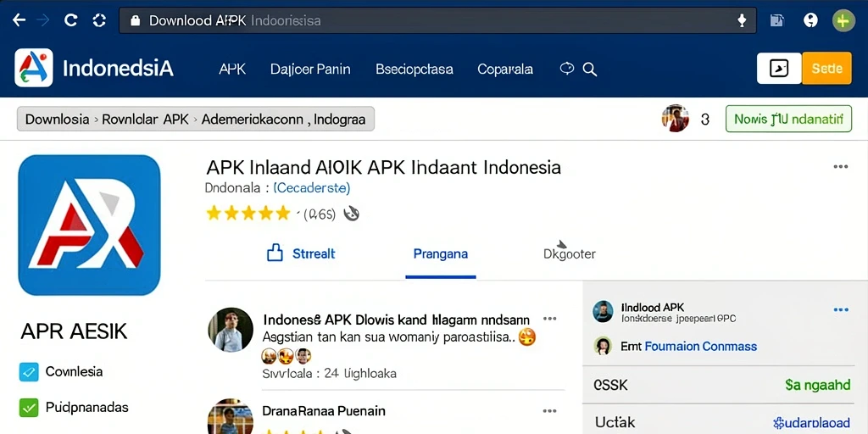This screenshot has width=868, height=434.
Task: Click review title Indones APK Dlowis
Action: pos(397,320)
